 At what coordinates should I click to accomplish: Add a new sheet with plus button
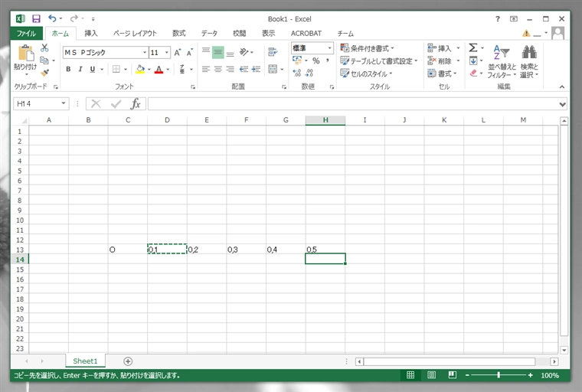pyautogui.click(x=128, y=361)
